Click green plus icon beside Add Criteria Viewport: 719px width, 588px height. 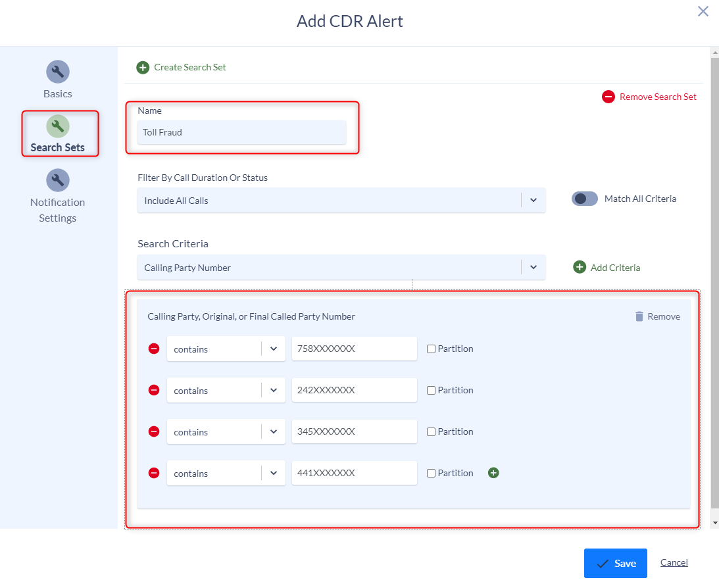[x=580, y=267]
